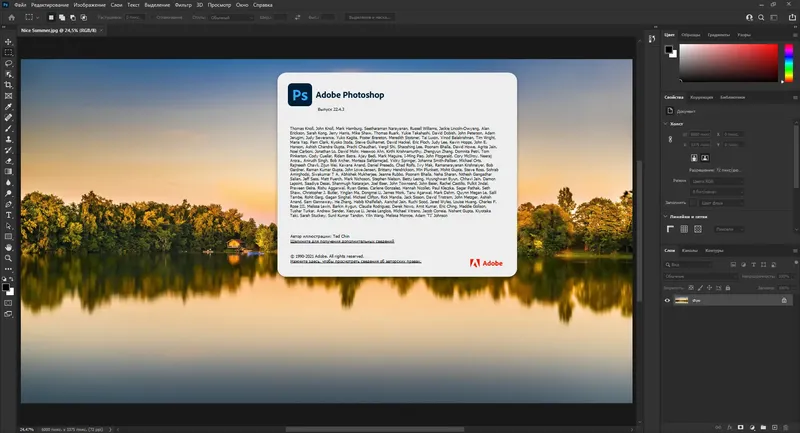
Task: Switch to the Channels tab in Layers panel
Action: coord(689,251)
